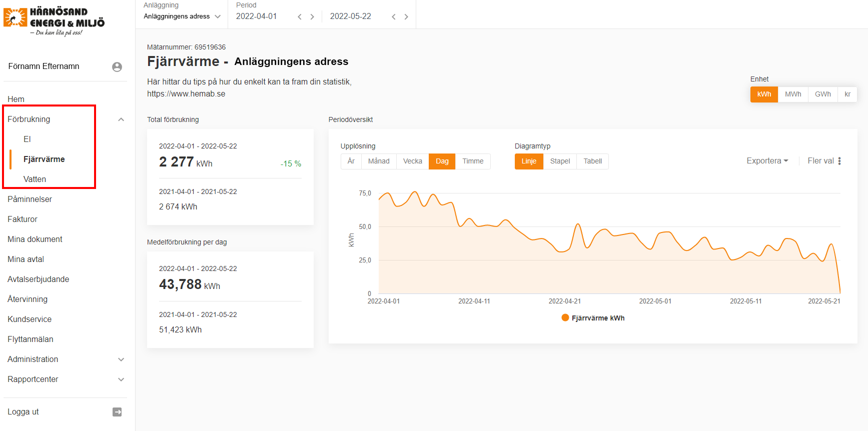Set resolution to Timme

pos(473,161)
